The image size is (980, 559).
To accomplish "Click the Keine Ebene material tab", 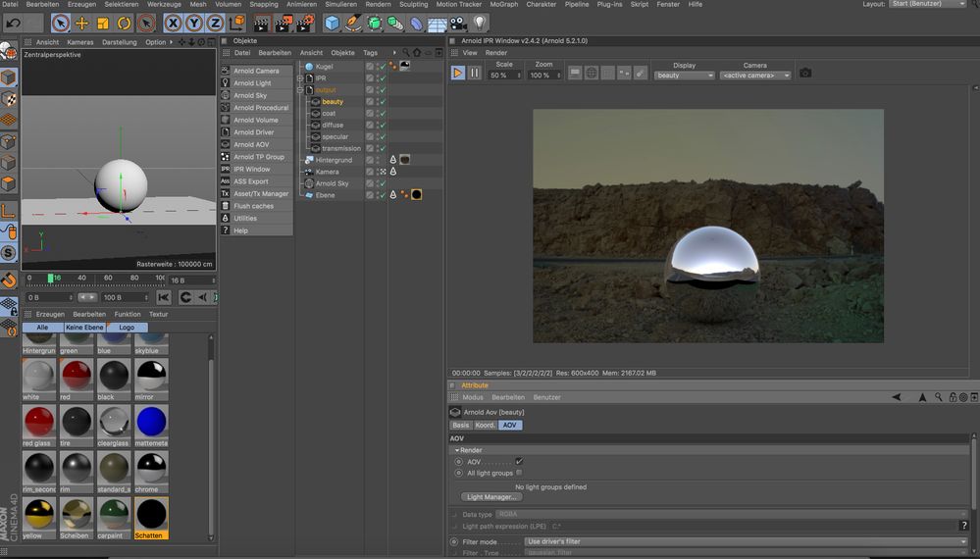I will click(x=84, y=328).
